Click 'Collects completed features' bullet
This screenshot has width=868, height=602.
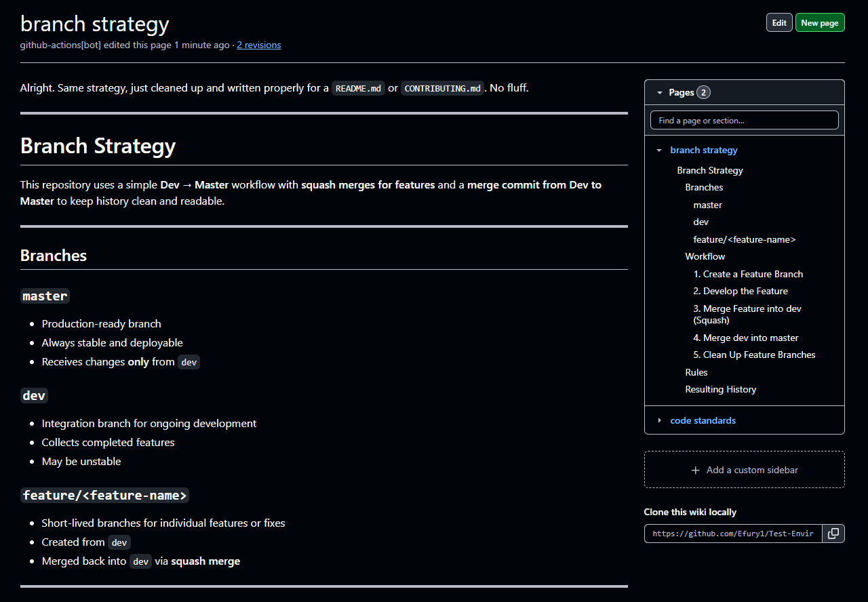pos(108,443)
